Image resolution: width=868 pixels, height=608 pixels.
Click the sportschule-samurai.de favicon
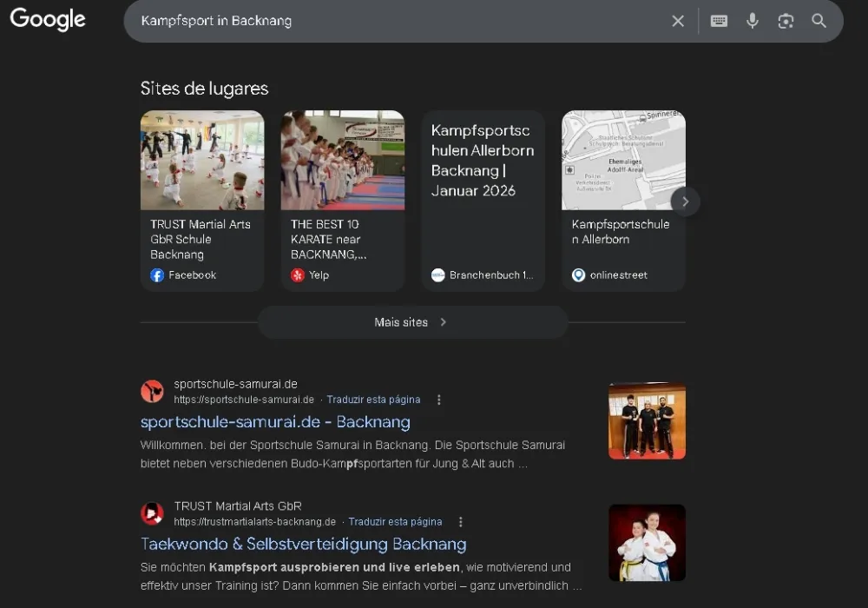[152, 392]
